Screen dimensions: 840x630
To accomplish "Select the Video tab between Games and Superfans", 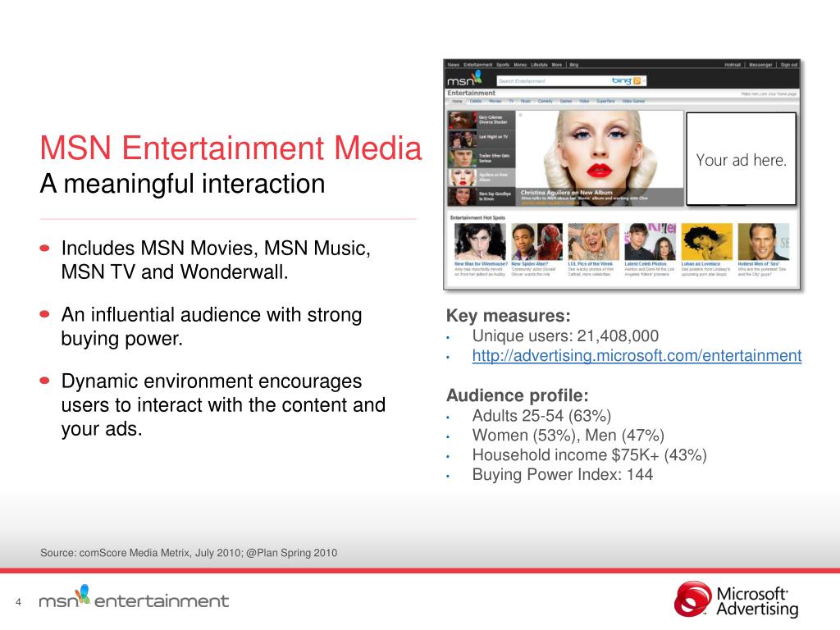I will [x=584, y=101].
